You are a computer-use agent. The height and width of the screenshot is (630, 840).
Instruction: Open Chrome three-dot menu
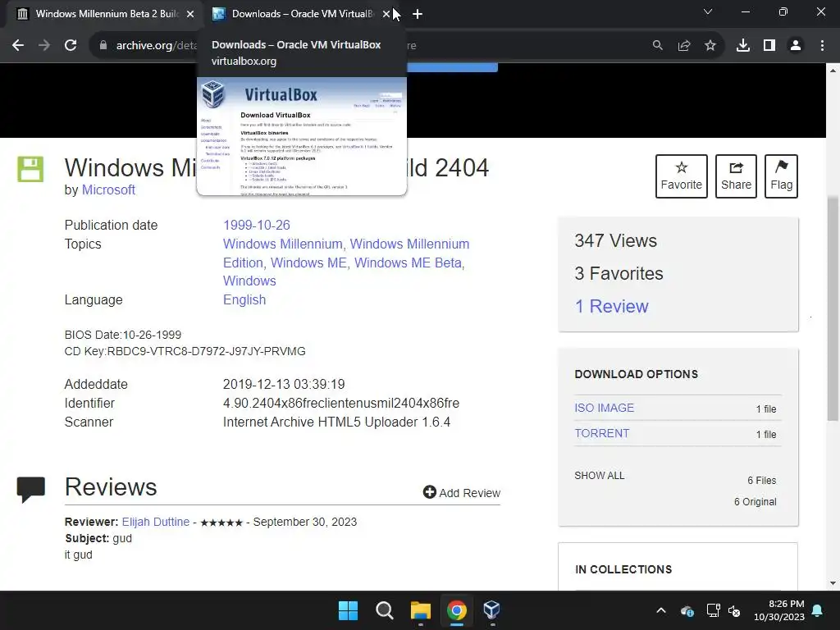pos(822,46)
